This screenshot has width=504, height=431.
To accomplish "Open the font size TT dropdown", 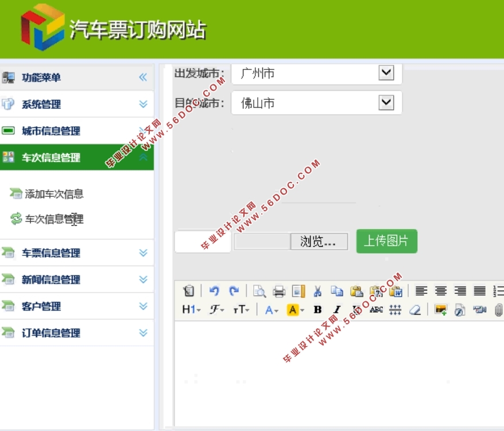I will click(241, 309).
